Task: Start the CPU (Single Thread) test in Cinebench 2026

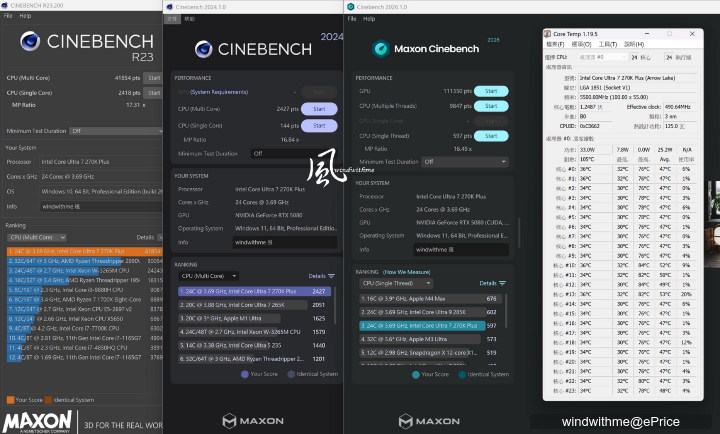Action: (491, 136)
